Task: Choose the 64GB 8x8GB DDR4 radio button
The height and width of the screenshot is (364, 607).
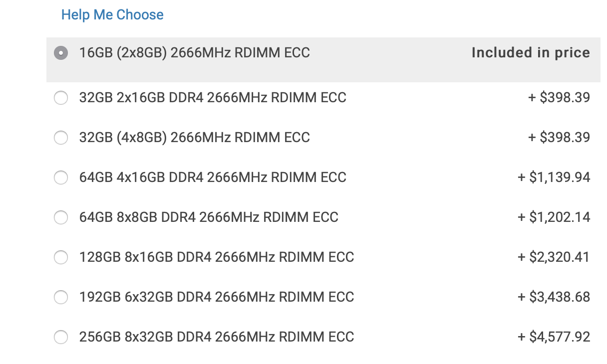Action: click(x=61, y=217)
